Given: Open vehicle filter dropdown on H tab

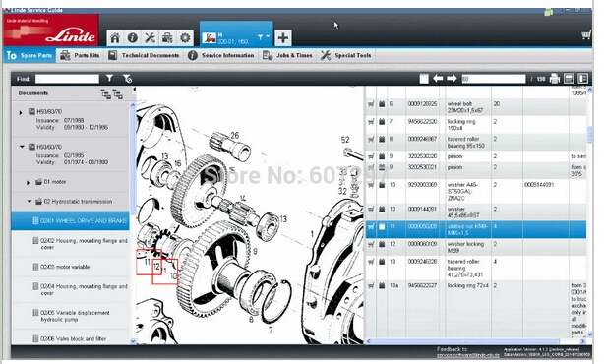Looking at the screenshot, I should click(x=264, y=37).
